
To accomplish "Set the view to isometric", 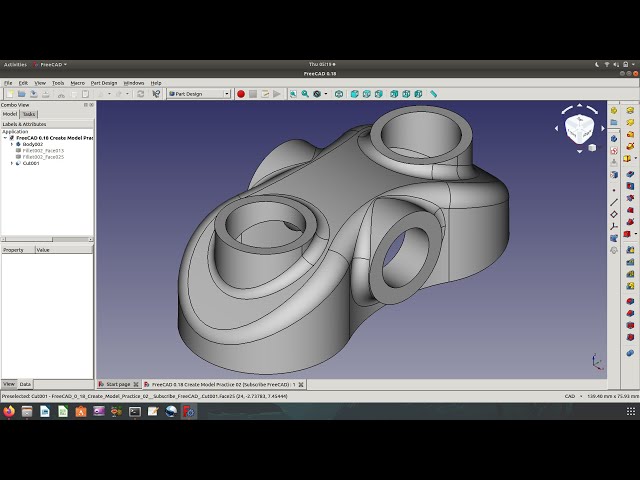I will (x=339, y=94).
